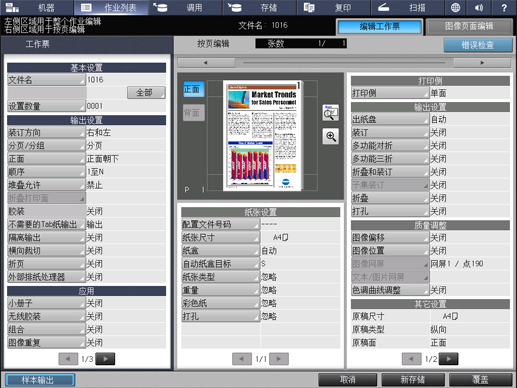This screenshot has width=517, height=388.
Task: Click the right arrow of page scroll bar
Action: coord(482,63)
